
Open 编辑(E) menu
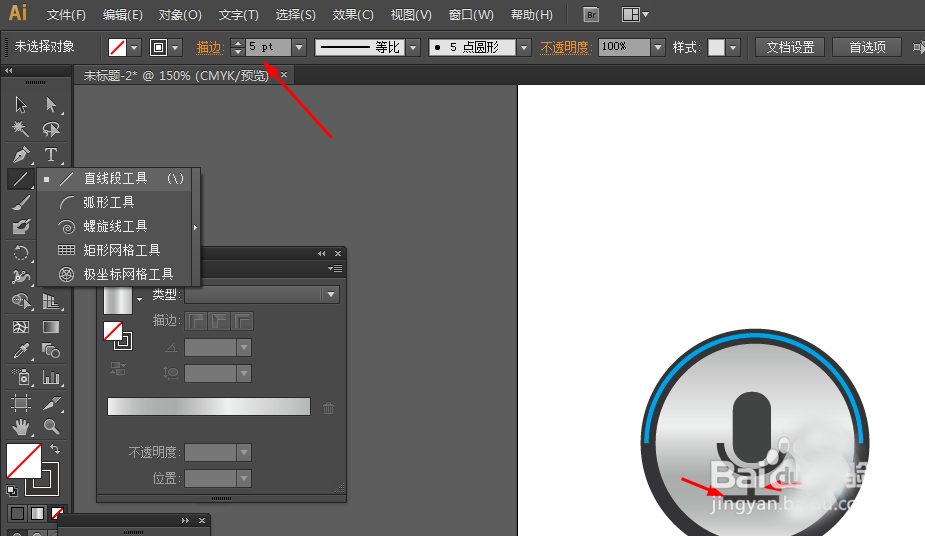[x=123, y=15]
